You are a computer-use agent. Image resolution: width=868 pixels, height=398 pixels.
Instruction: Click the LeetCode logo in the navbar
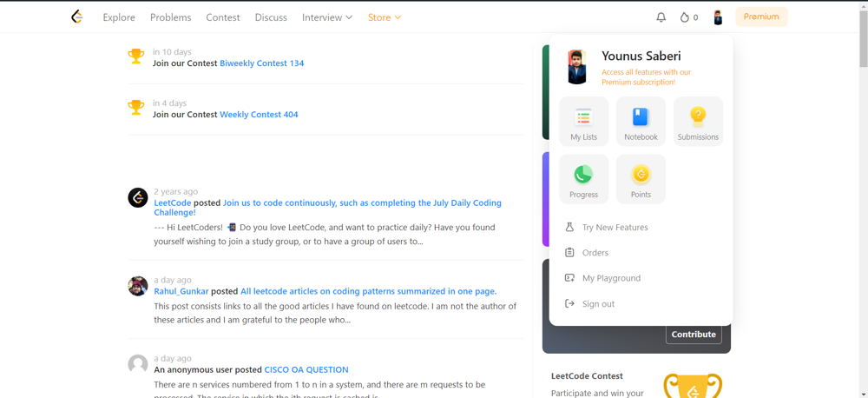point(77,17)
